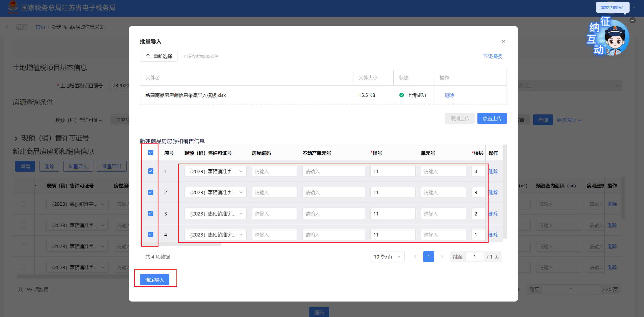This screenshot has width=644, height=317.
Task: Open the 10 条/页 page size dropdown
Action: point(387,256)
